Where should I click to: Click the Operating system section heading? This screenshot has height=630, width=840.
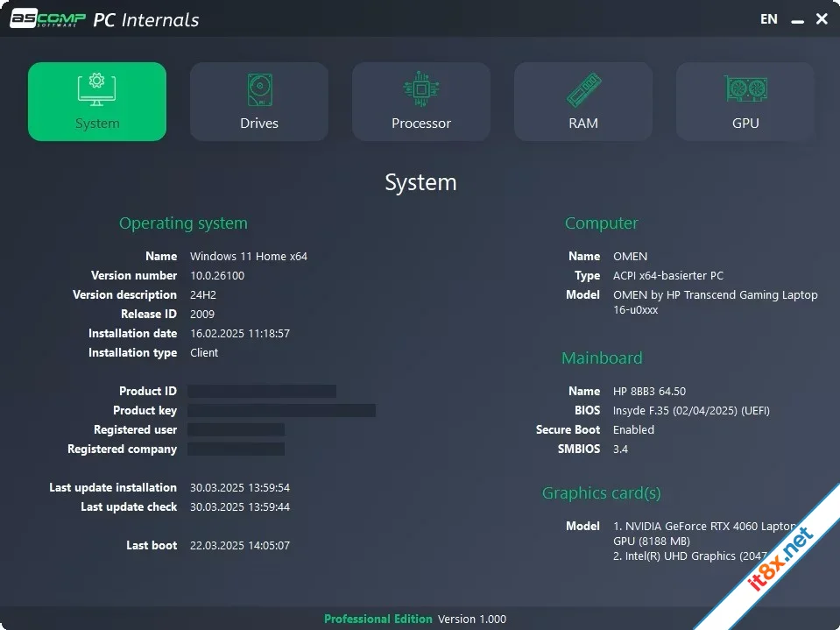tap(183, 223)
